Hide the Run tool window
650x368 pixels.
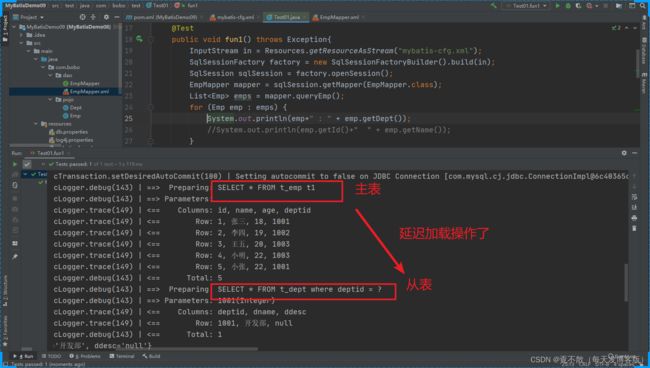pyautogui.click(x=635, y=153)
